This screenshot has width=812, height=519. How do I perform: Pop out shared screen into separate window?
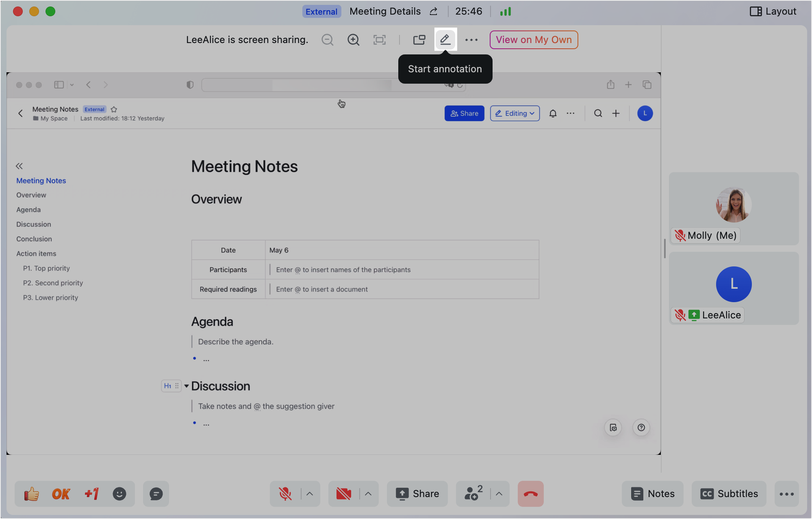419,39
